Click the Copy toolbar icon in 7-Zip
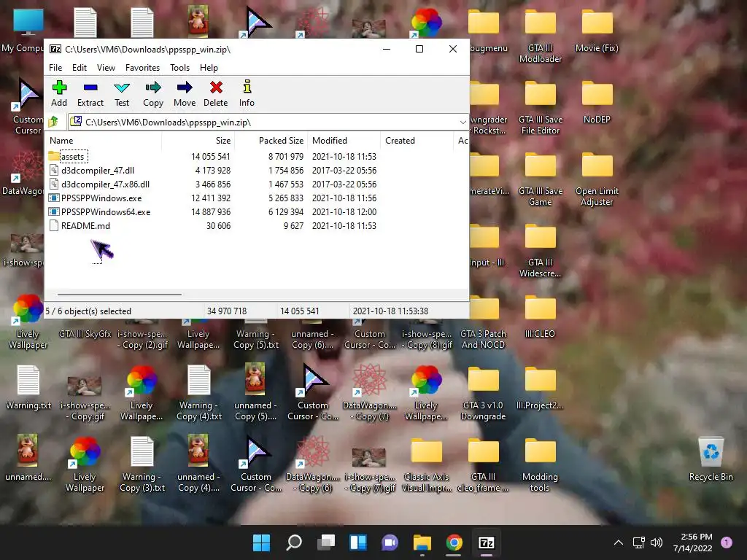The image size is (747, 560). [153, 93]
